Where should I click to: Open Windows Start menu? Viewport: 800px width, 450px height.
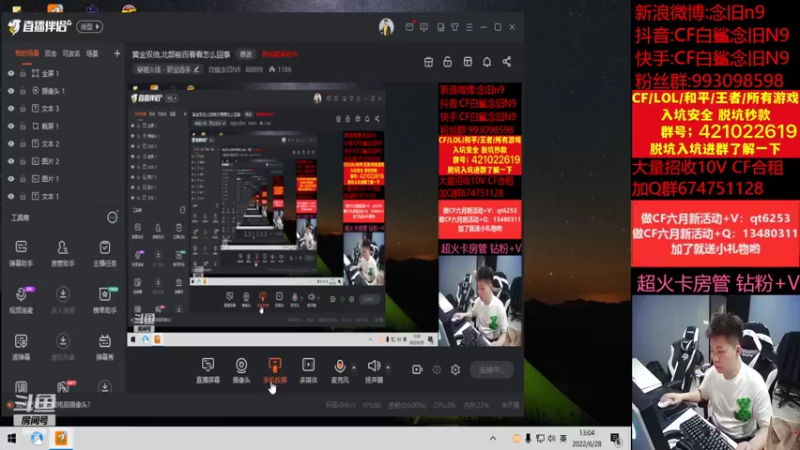point(11,438)
